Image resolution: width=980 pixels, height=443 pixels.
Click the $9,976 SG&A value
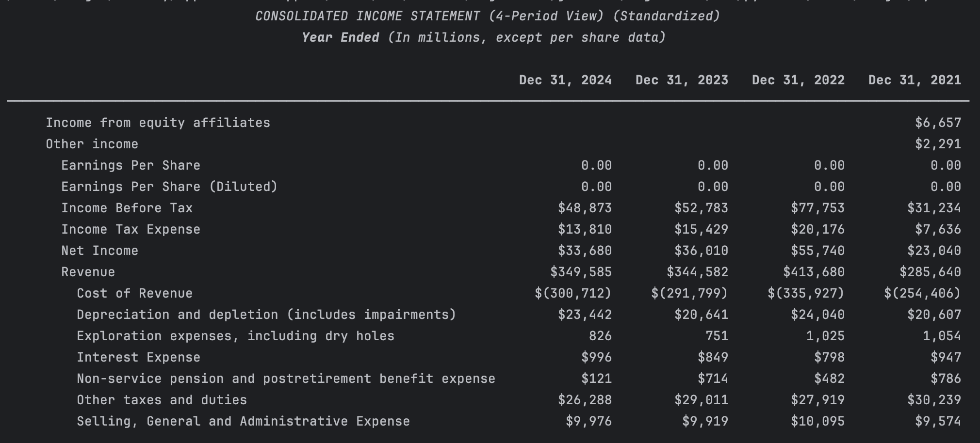pyautogui.click(x=589, y=421)
